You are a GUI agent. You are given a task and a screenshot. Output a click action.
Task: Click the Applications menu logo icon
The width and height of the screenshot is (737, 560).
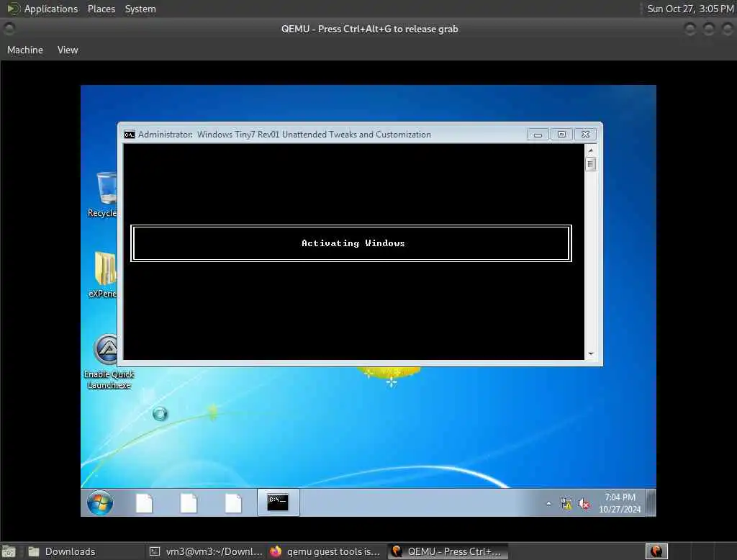coord(14,9)
